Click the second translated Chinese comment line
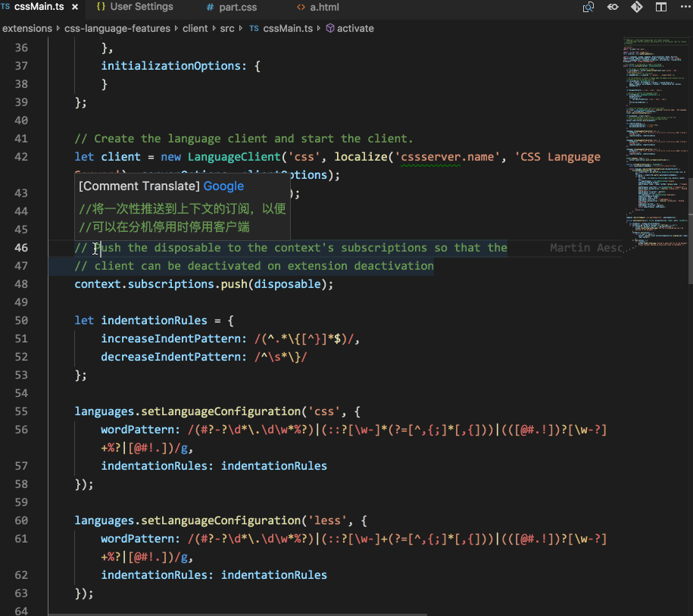The height and width of the screenshot is (616, 693). tap(164, 227)
